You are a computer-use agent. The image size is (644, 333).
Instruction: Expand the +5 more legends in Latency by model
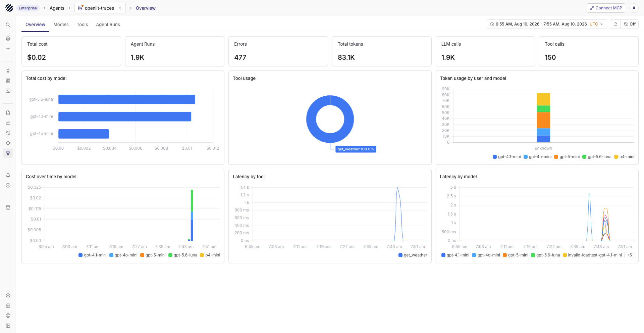[629, 255]
